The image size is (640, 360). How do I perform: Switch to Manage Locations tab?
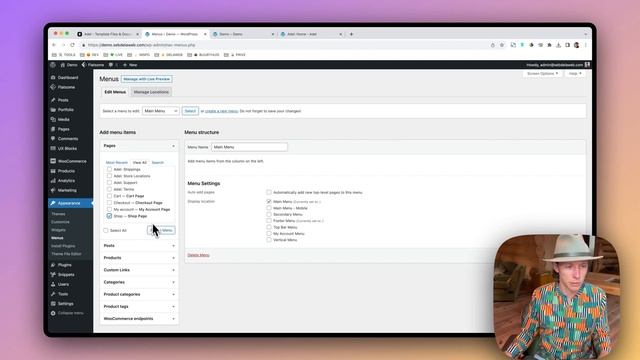coord(151,92)
